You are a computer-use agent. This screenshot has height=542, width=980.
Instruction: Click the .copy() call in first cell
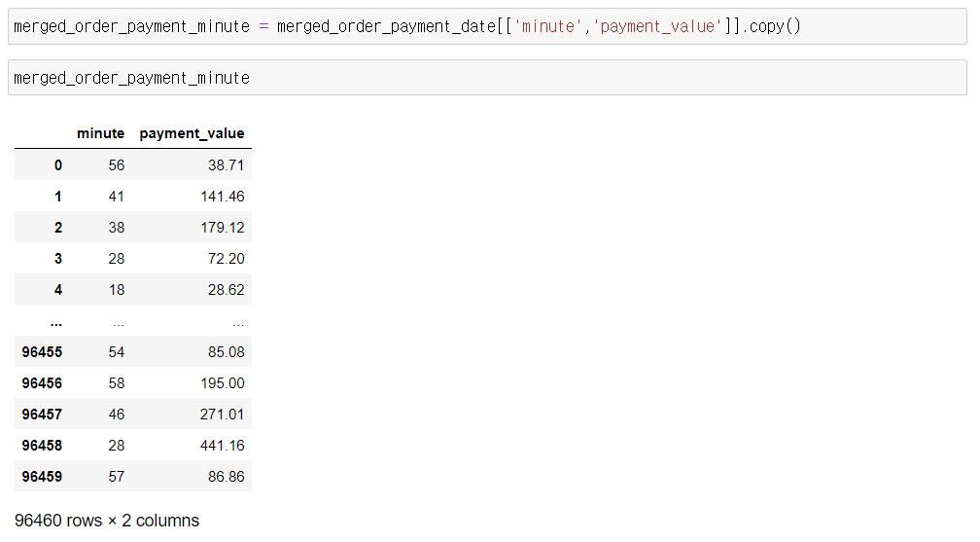pyautogui.click(x=771, y=26)
